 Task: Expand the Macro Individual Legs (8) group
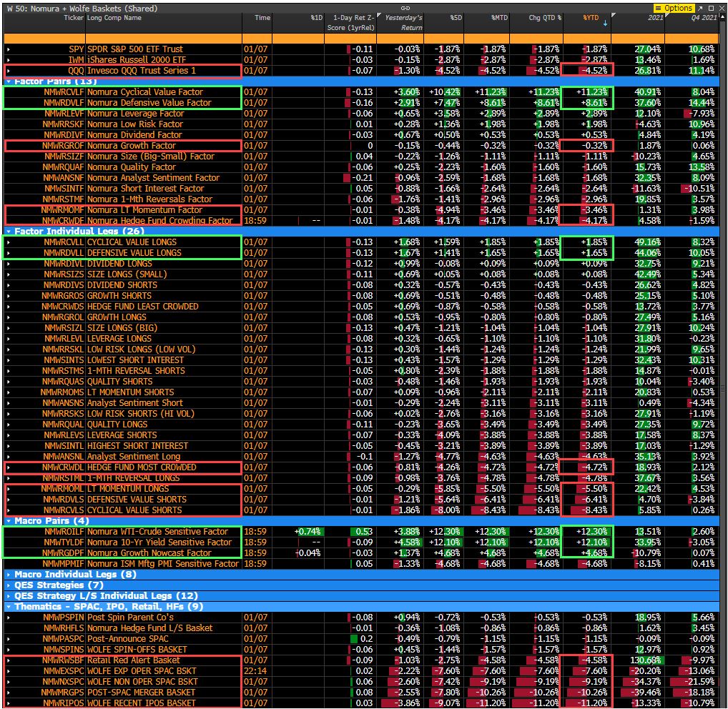coord(9,575)
